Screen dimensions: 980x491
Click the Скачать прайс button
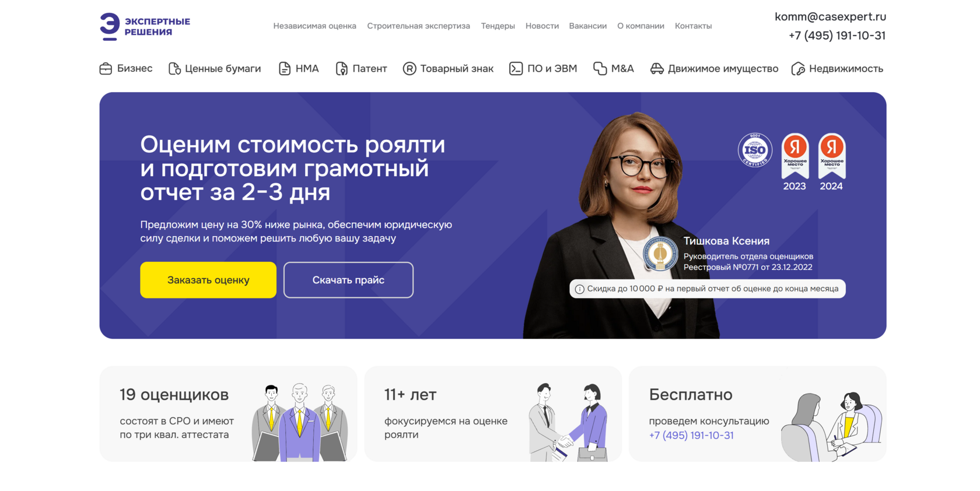[348, 280]
